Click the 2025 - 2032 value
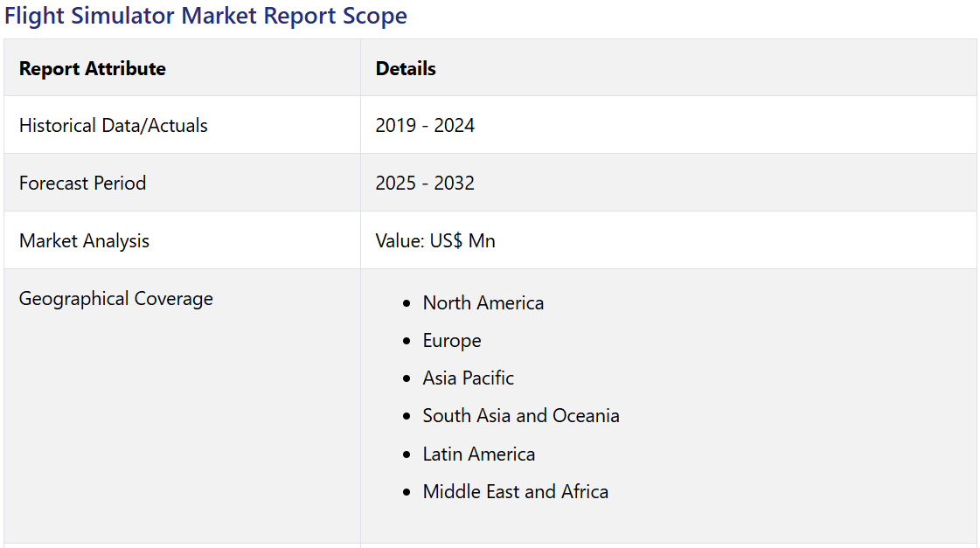The height and width of the screenshot is (548, 980). (x=425, y=183)
